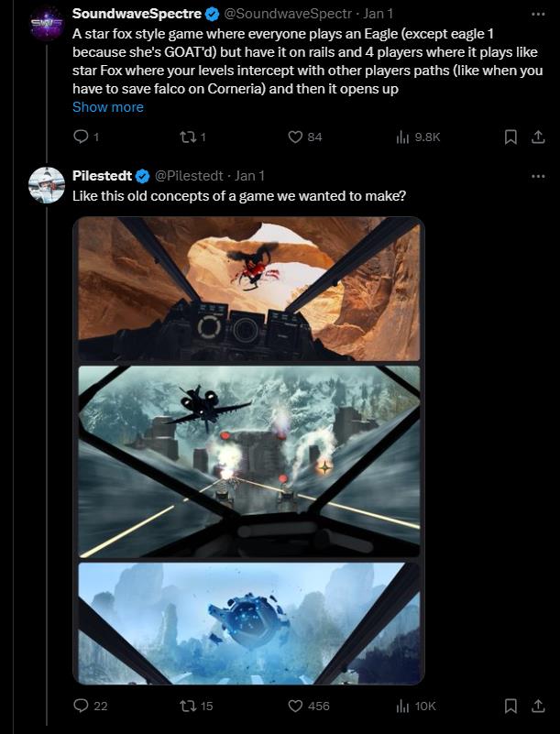Open more options on SoundwaveSpectre's tweet
The width and height of the screenshot is (560, 734).
pyautogui.click(x=537, y=14)
